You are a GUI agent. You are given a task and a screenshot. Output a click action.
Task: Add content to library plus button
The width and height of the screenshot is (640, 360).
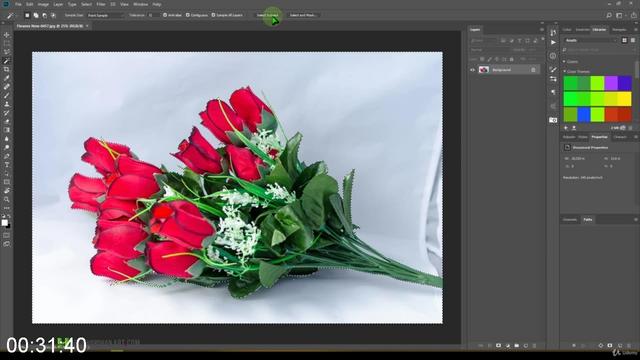tap(566, 128)
